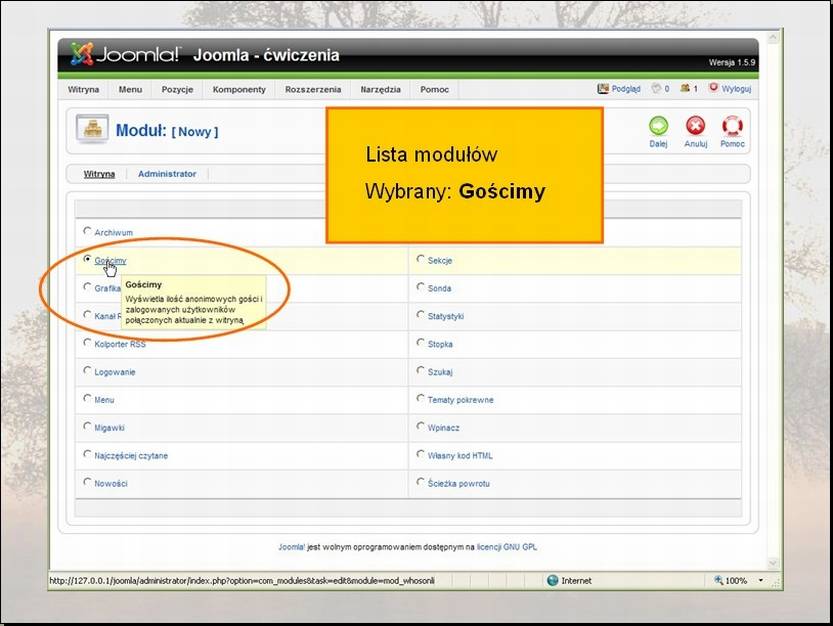Select the Stopka radio button

click(x=420, y=342)
